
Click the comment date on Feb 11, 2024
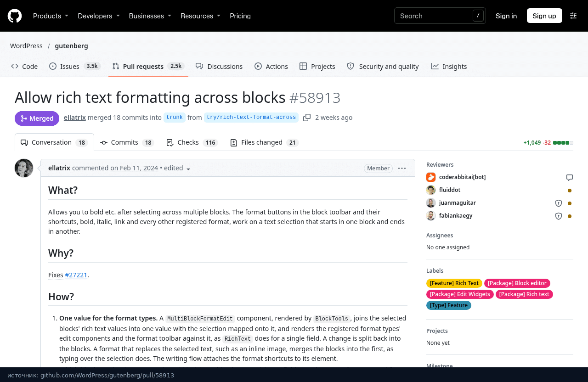tap(134, 168)
